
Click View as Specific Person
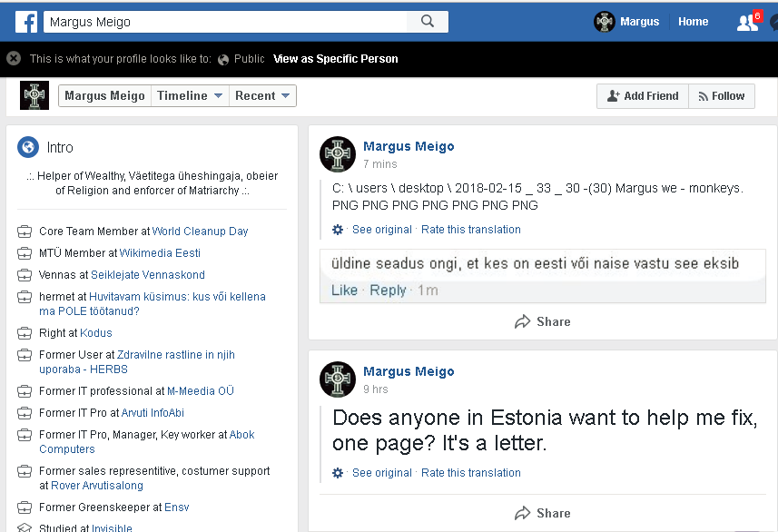[x=335, y=59]
